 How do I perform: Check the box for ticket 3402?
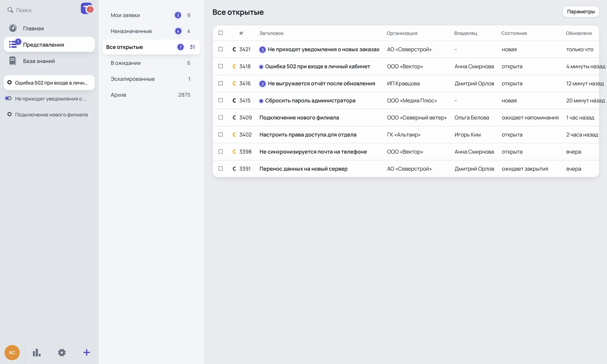(x=221, y=135)
